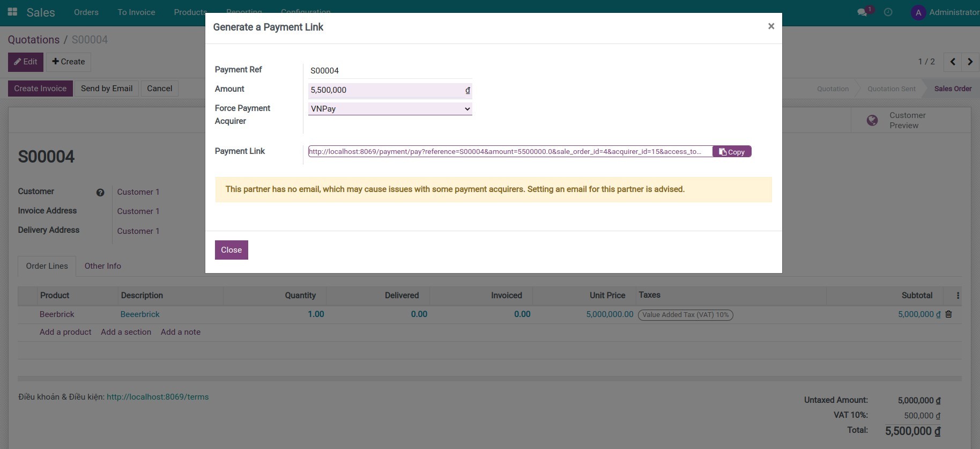
Task: Click the Beeerbrick description cell
Action: [x=140, y=314]
